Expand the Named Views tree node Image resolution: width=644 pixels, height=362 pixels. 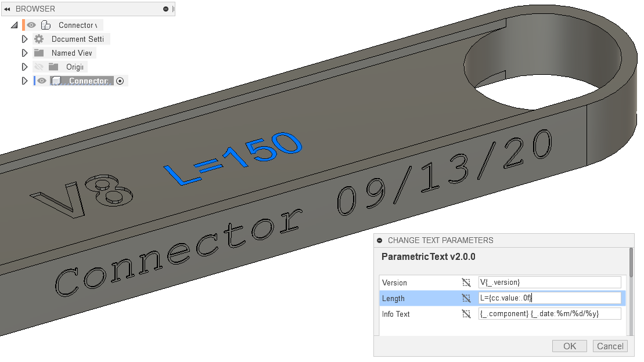point(24,53)
